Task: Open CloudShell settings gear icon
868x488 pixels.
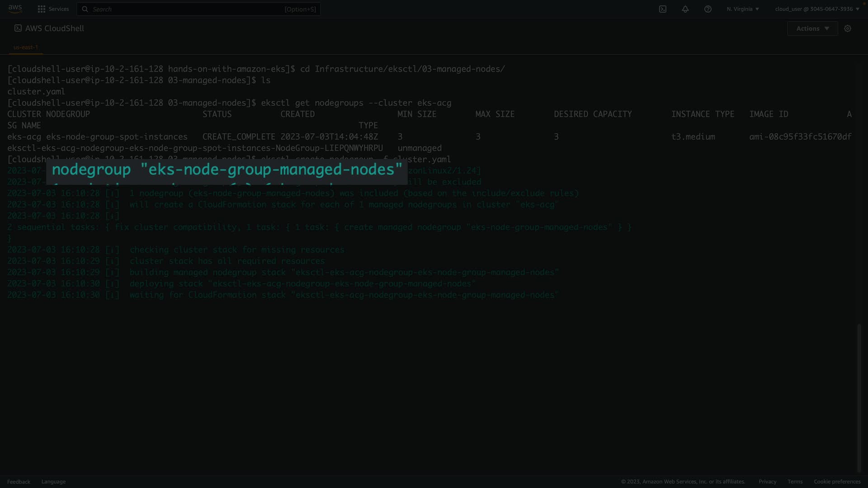Action: click(x=848, y=28)
